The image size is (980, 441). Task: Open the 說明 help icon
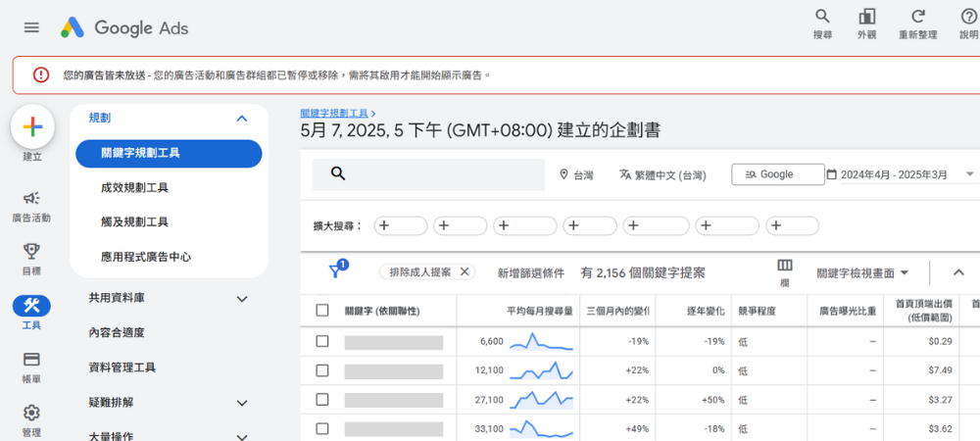point(968,17)
